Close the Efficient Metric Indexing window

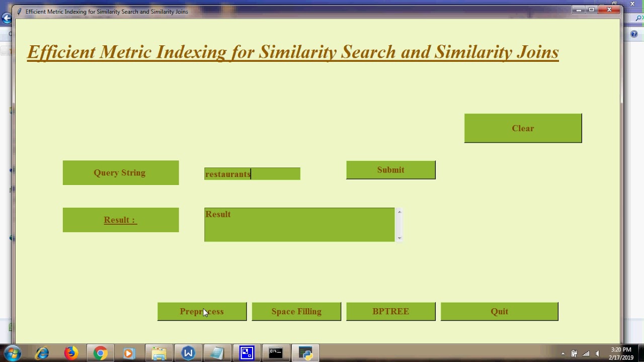(x=609, y=10)
